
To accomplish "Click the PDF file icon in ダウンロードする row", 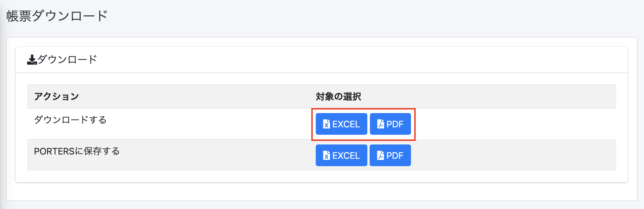I will (380, 124).
